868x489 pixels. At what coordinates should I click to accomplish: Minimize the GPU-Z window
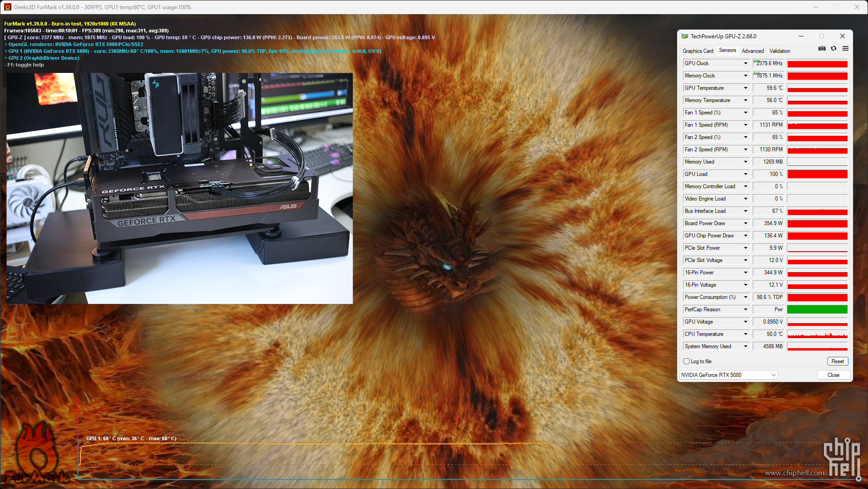[801, 36]
